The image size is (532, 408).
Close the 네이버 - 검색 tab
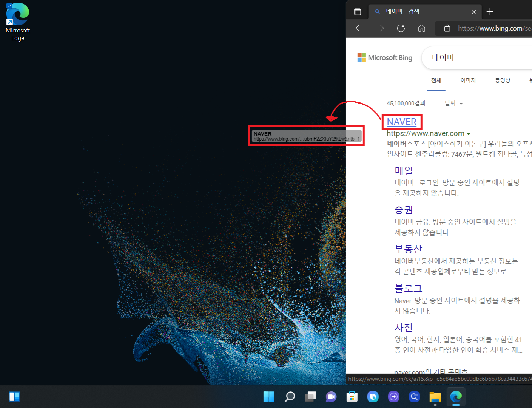pyautogui.click(x=473, y=12)
